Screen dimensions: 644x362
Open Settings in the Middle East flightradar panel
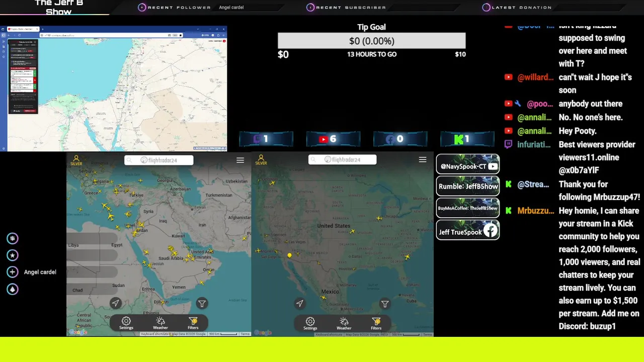pyautogui.click(x=126, y=323)
